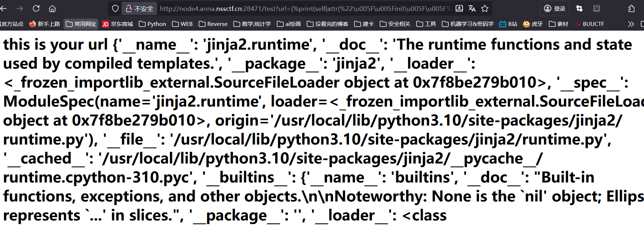This screenshot has height=227, width=644.
Task: Open the 没看完的博客 bookmark folder
Action: point(327,24)
